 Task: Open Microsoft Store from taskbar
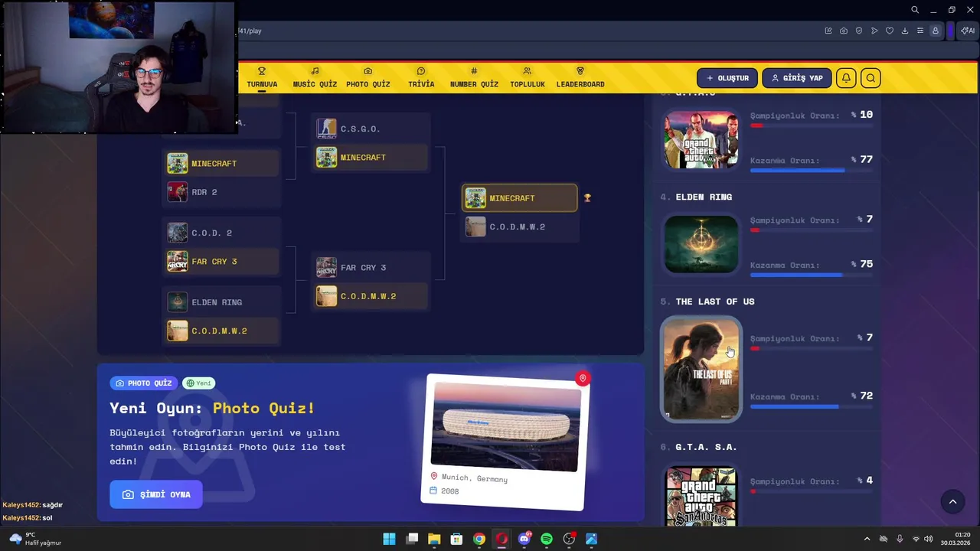[456, 539]
